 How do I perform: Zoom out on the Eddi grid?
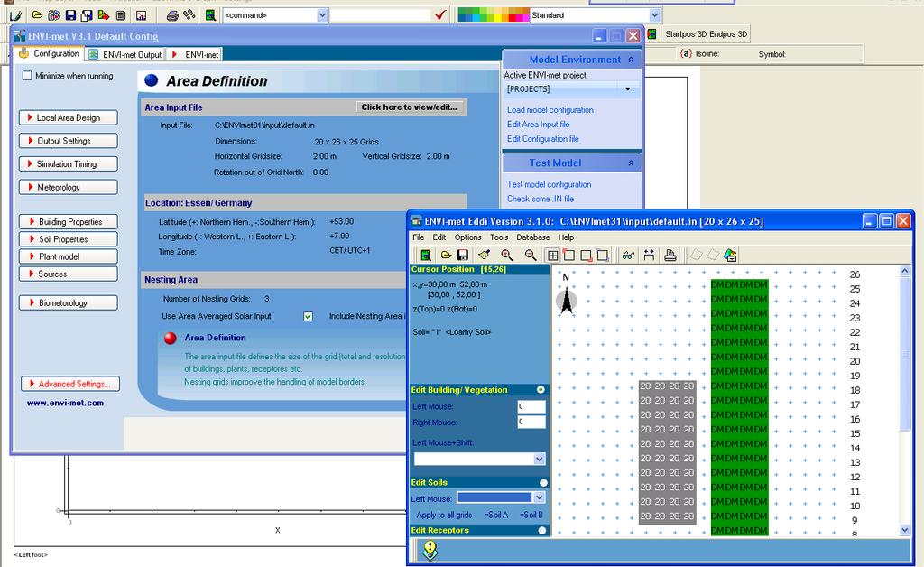pos(531,256)
